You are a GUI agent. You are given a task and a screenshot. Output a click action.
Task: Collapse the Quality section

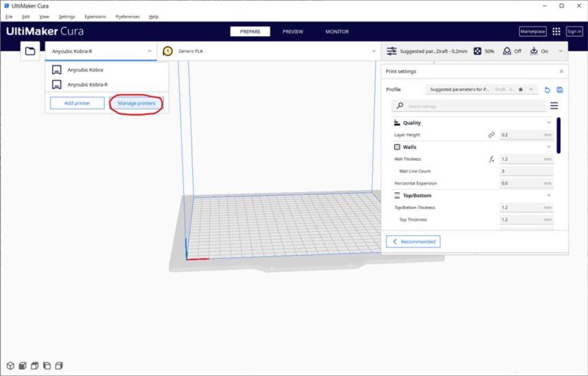[549, 123]
